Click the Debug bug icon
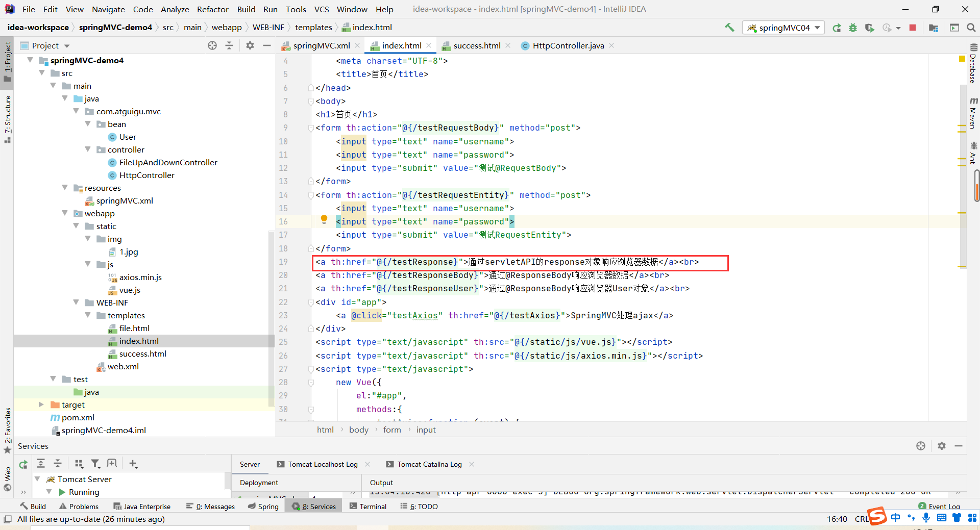 pyautogui.click(x=853, y=28)
